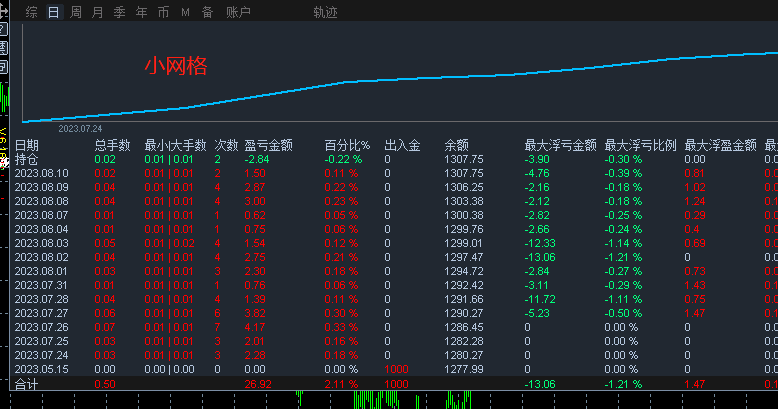This screenshot has width=778, height=409.
Task: Click max floating profit 1.43 in 2023.07.31 row
Action: coord(695,285)
